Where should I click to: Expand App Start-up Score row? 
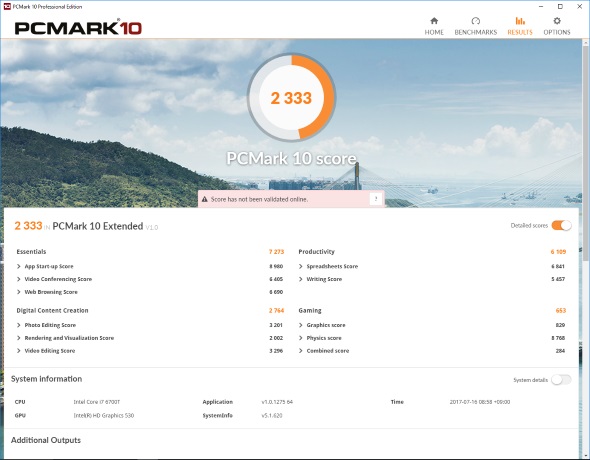click(149, 266)
